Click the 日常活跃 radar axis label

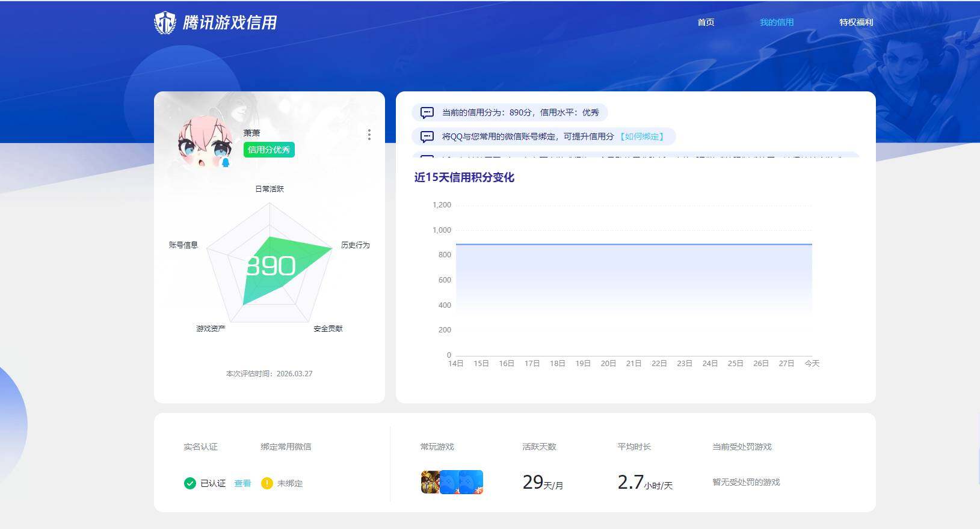click(270, 189)
